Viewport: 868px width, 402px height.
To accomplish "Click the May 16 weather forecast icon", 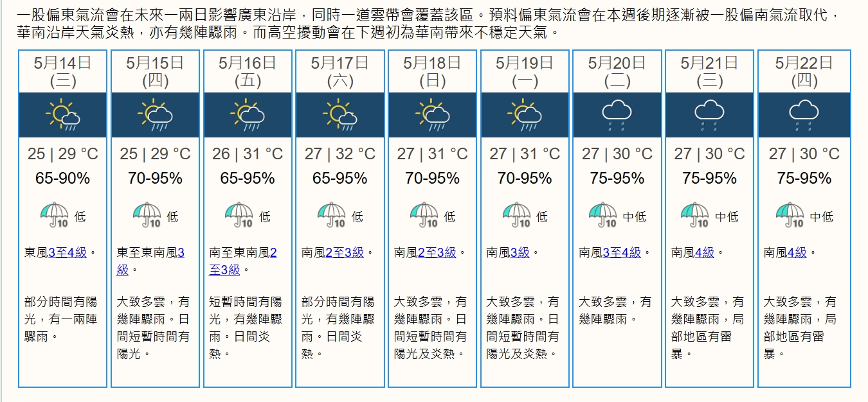I will pyautogui.click(x=248, y=115).
